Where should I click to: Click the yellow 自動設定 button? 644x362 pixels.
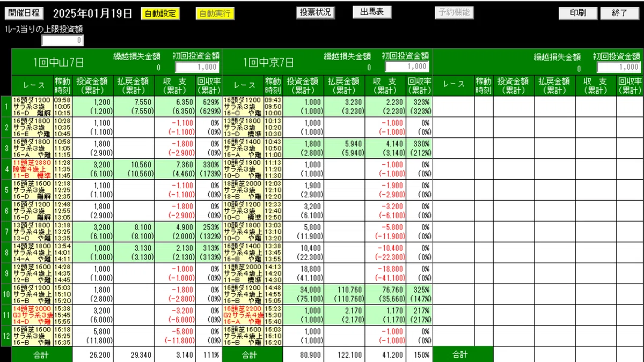pos(160,13)
